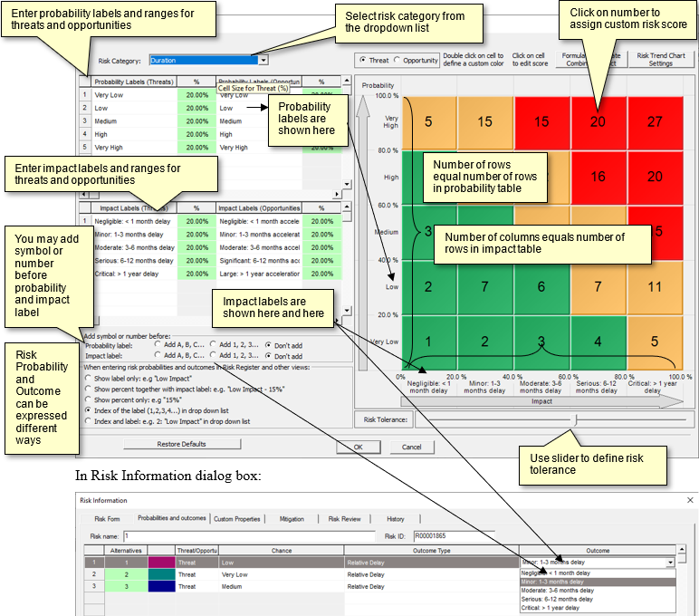Image resolution: width=699 pixels, height=616 pixels.
Task: Click risk matrix cell with score 4
Action: (598, 342)
